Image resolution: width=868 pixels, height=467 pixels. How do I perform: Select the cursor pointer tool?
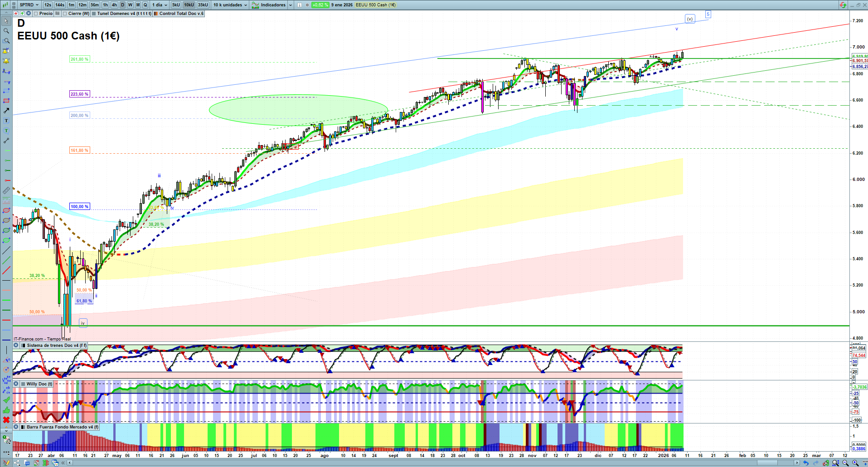6,21
